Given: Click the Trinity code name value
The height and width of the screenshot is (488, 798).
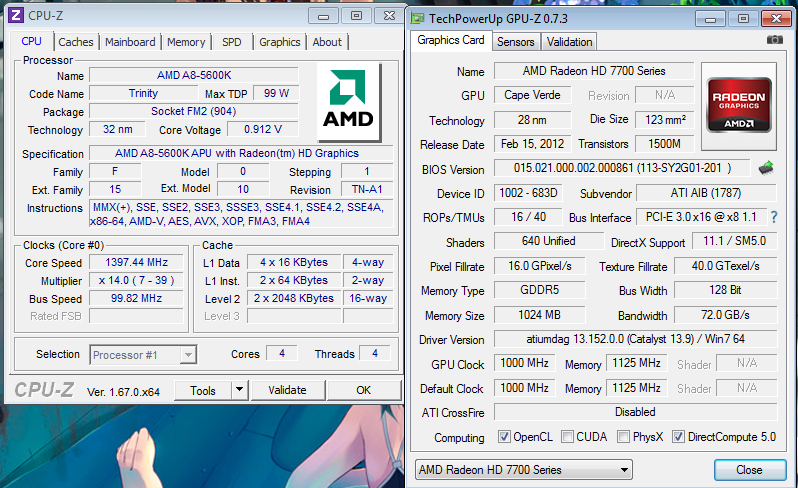Looking at the screenshot, I should pos(144,93).
